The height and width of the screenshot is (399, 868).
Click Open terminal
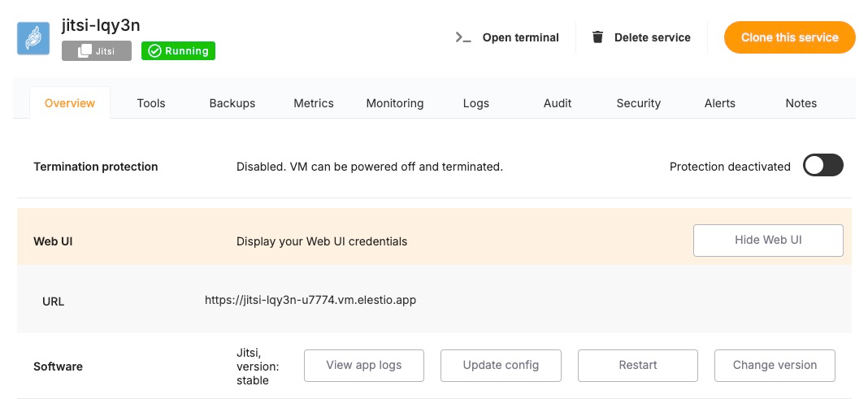(507, 37)
